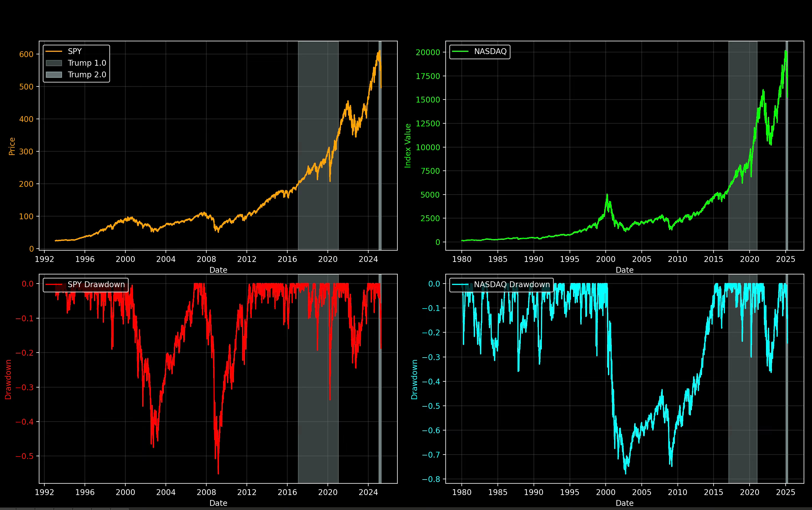Click the 2008 tick under the SPY price chart
Viewport: 812px width, 510px height.
tap(206, 259)
